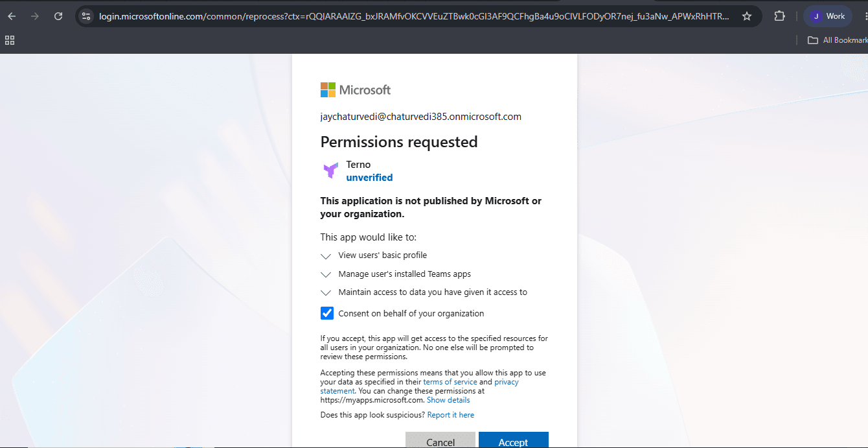The image size is (868, 448).
Task: Go back to the previous page
Action: point(12,16)
